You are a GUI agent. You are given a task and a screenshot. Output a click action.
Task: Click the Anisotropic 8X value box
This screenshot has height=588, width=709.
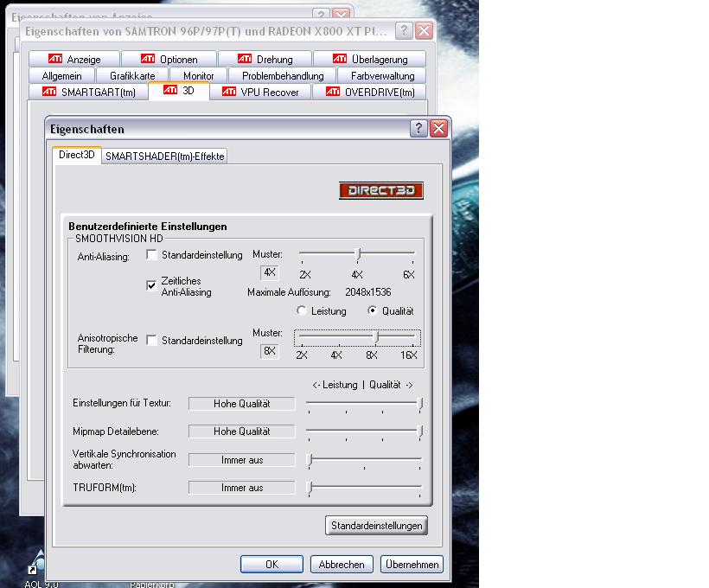pos(270,351)
